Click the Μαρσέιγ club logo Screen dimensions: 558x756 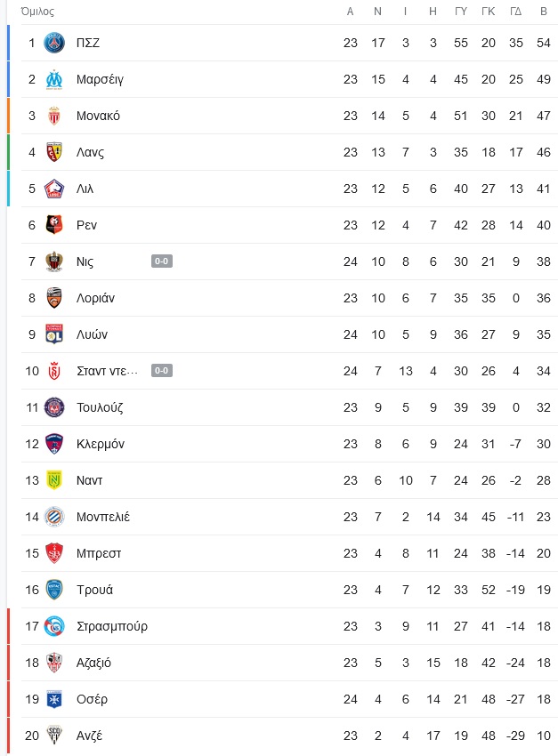[54, 79]
